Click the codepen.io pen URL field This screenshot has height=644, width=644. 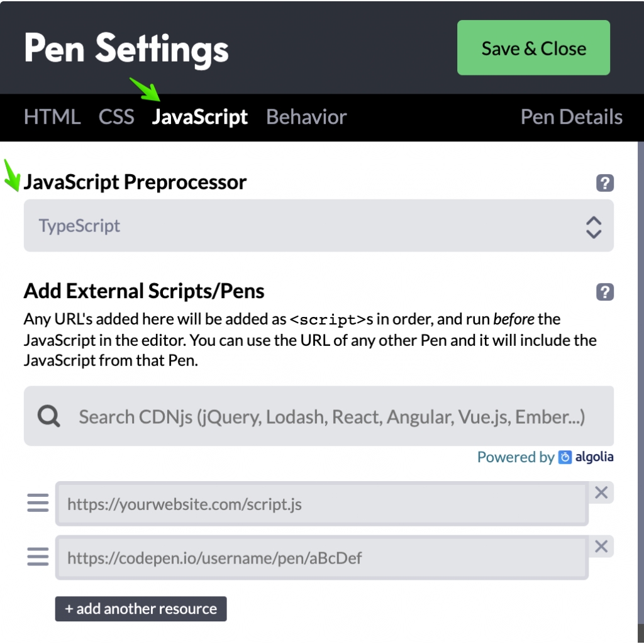click(321, 557)
